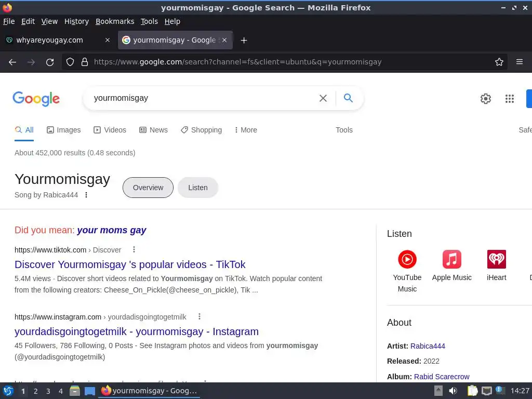Click the address bar URL

237,62
